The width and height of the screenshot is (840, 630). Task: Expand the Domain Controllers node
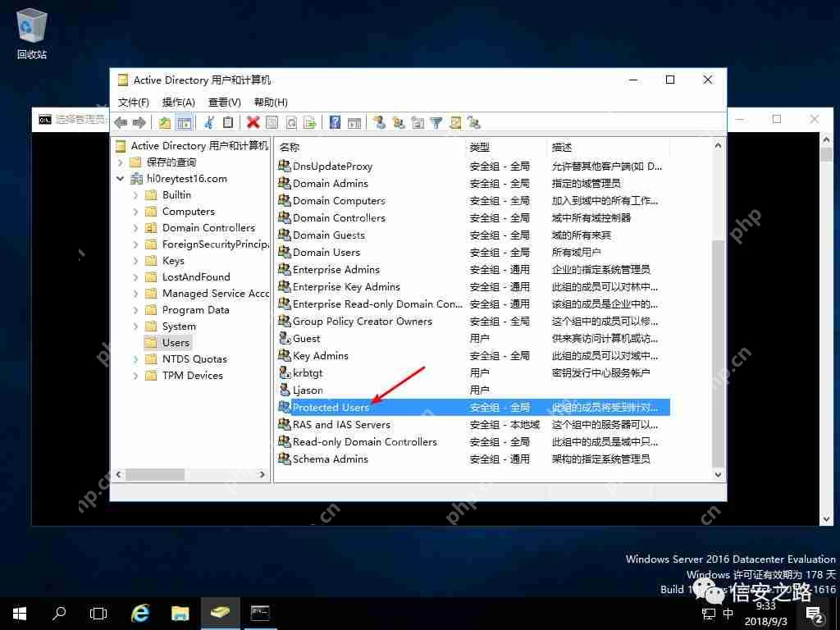coord(135,228)
